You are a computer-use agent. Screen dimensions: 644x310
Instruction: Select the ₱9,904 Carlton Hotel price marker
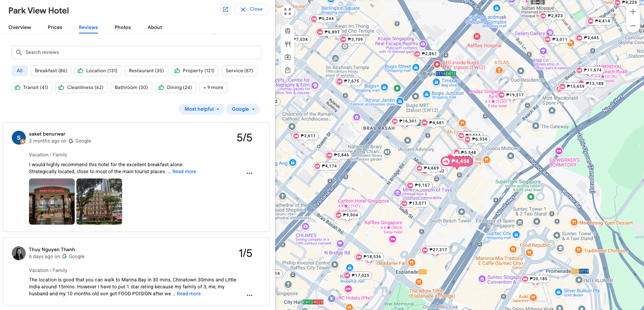click(347, 215)
